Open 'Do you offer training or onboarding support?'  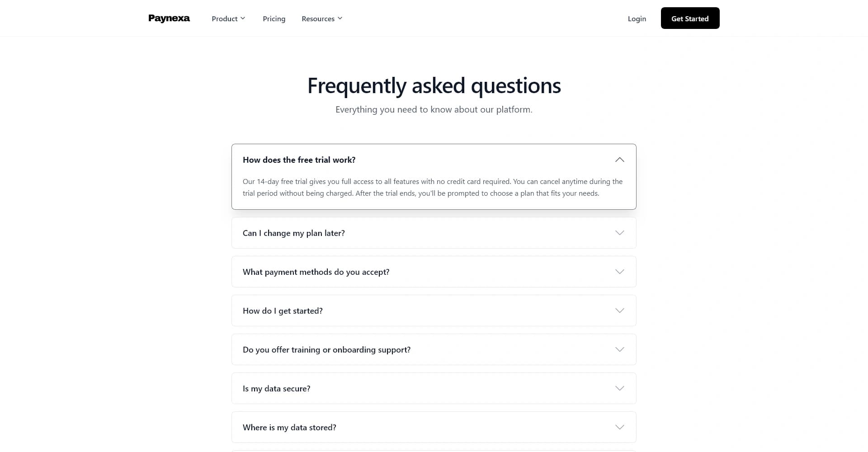(326, 350)
